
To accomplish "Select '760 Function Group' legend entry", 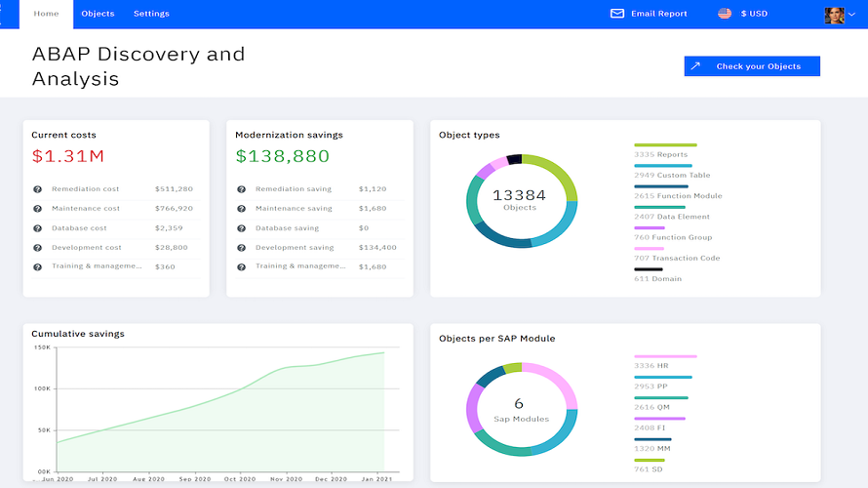I will click(673, 237).
